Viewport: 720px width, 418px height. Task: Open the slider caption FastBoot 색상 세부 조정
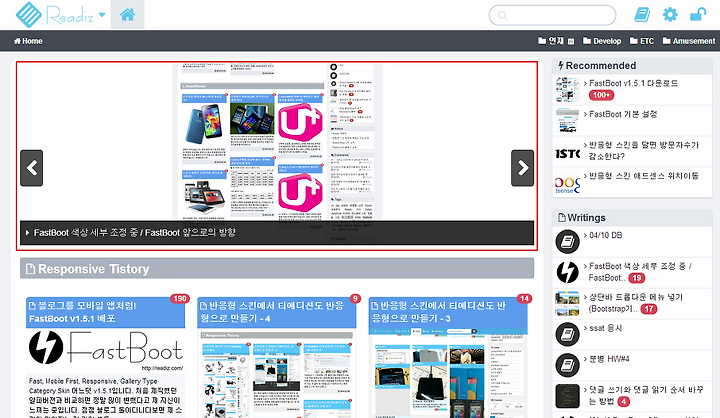pyautogui.click(x=135, y=232)
